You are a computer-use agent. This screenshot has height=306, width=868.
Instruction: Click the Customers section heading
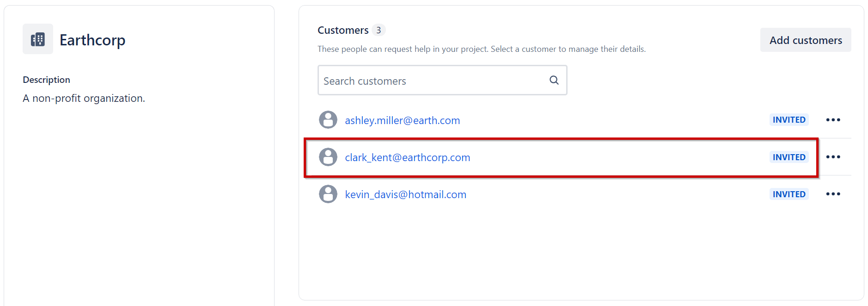tap(343, 31)
